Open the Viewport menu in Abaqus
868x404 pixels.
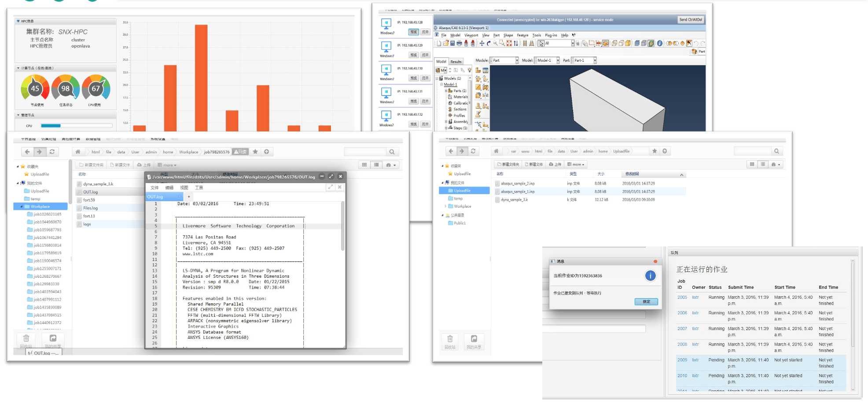point(471,35)
